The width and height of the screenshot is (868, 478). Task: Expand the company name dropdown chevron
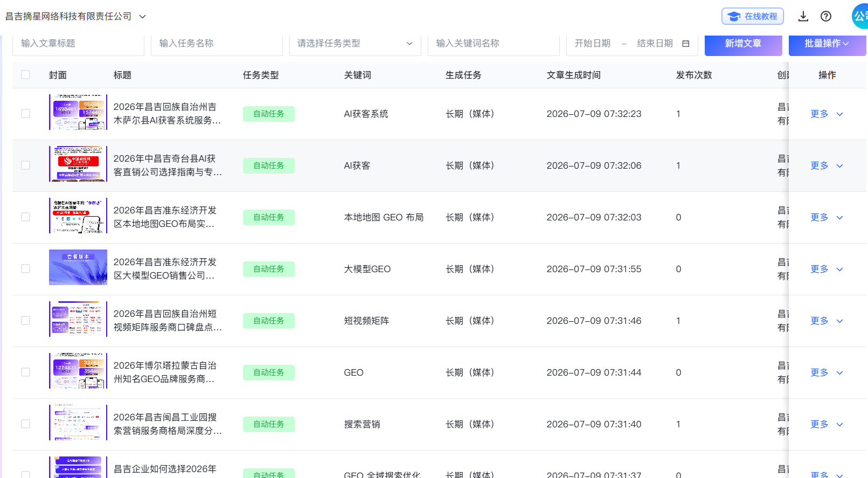click(x=143, y=17)
